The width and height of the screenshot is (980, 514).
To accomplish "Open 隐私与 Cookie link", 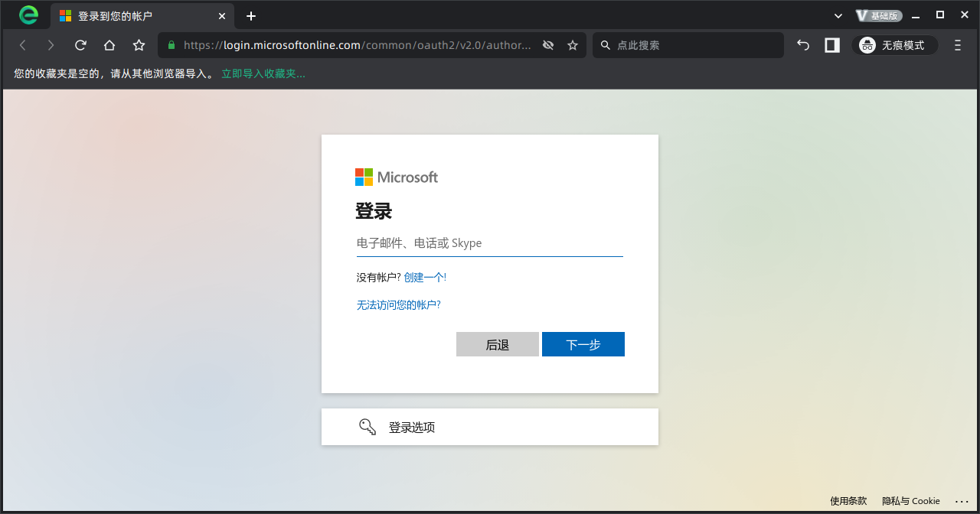I will pos(911,501).
